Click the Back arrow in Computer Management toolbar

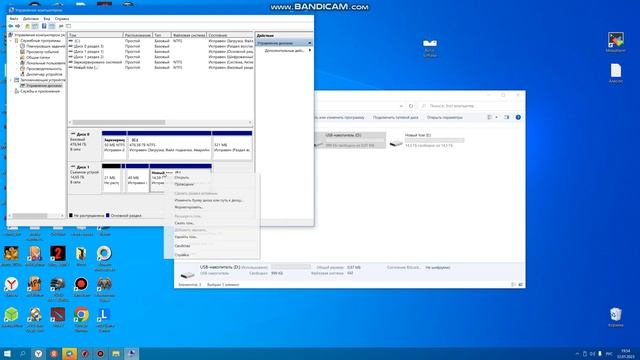(x=11, y=26)
